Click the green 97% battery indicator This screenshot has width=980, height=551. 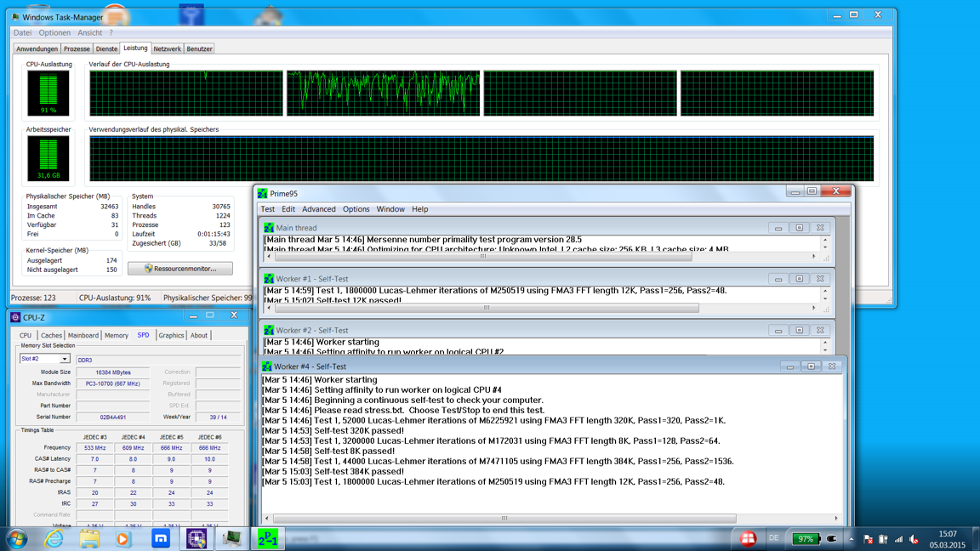pos(805,538)
